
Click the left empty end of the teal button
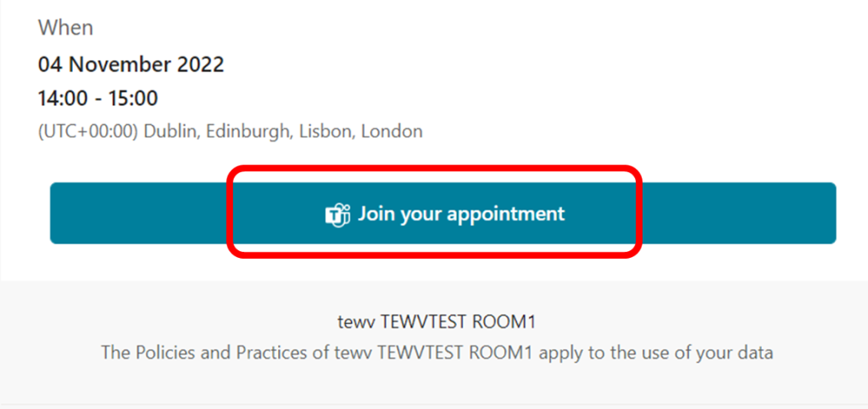(x=138, y=213)
